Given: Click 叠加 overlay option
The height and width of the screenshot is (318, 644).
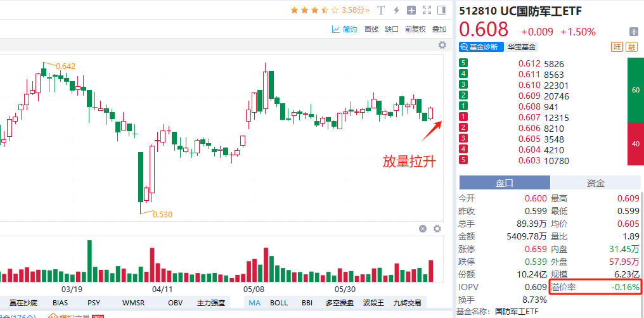Looking at the screenshot, I should pos(439,29).
